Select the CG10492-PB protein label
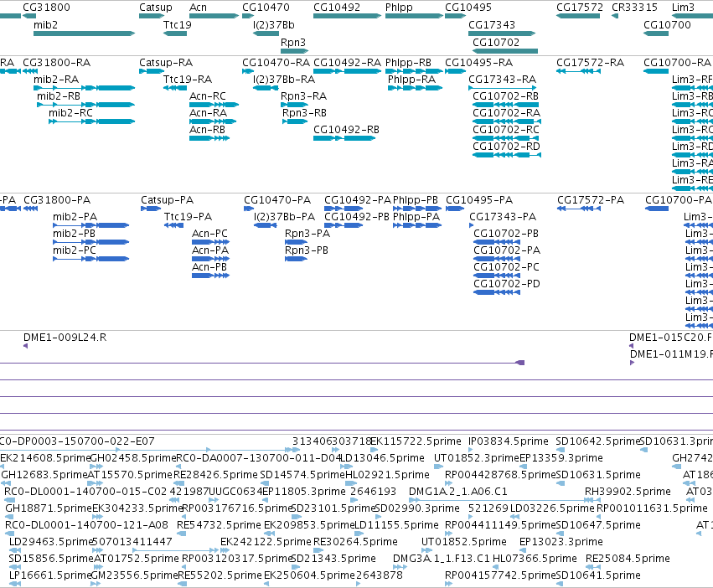 pyautogui.click(x=357, y=216)
